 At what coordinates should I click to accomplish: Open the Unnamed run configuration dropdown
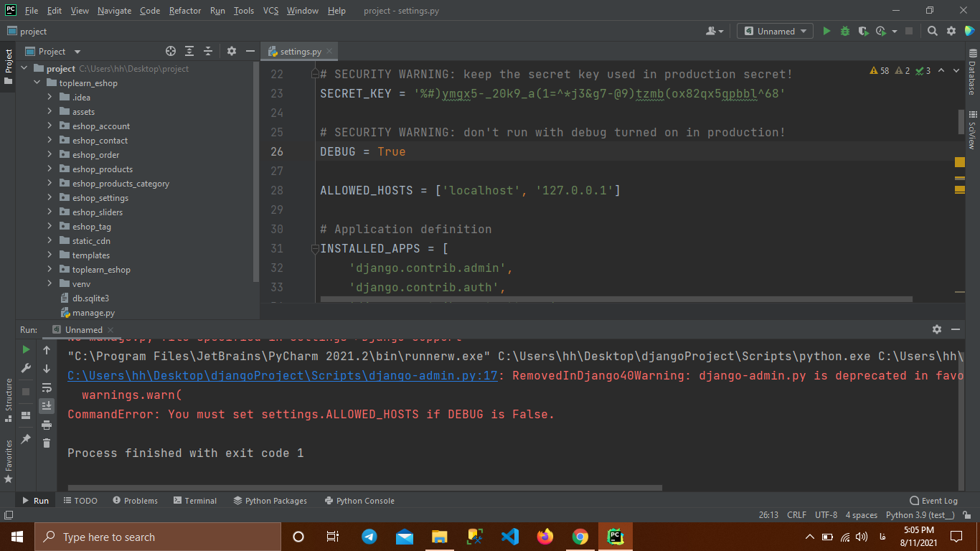point(775,31)
